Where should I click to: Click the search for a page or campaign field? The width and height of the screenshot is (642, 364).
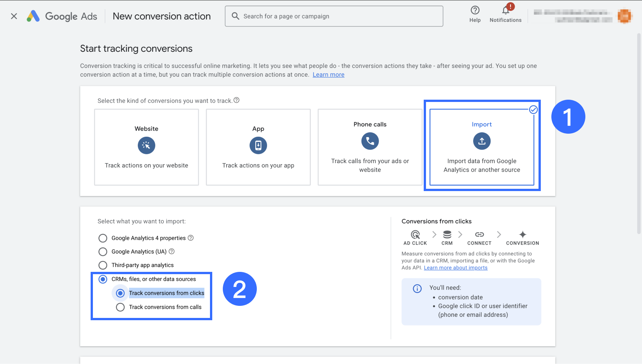point(334,16)
